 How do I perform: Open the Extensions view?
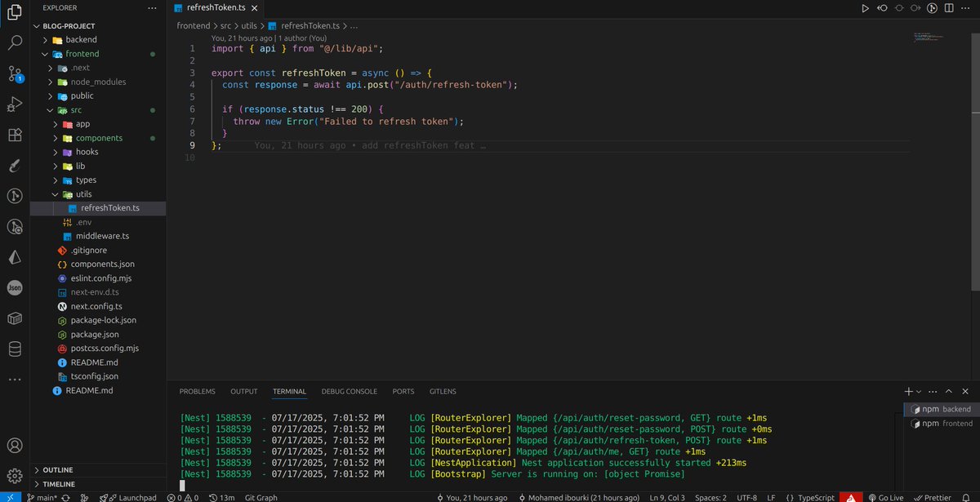pyautogui.click(x=14, y=135)
